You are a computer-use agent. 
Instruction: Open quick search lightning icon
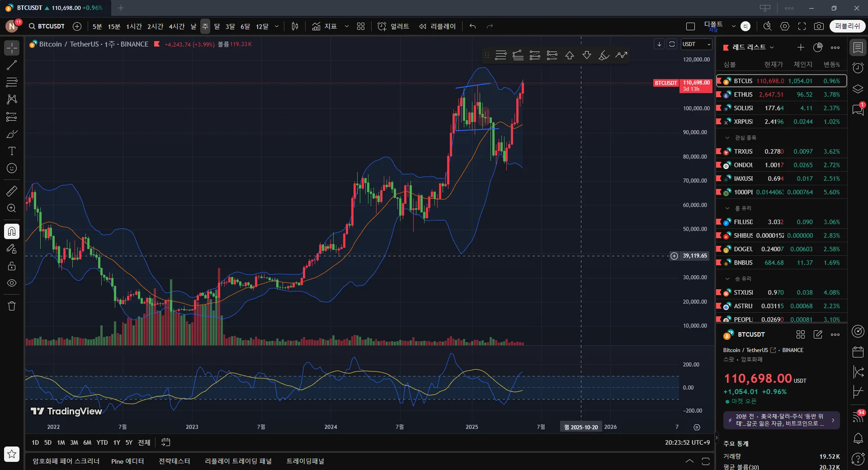pos(767,26)
